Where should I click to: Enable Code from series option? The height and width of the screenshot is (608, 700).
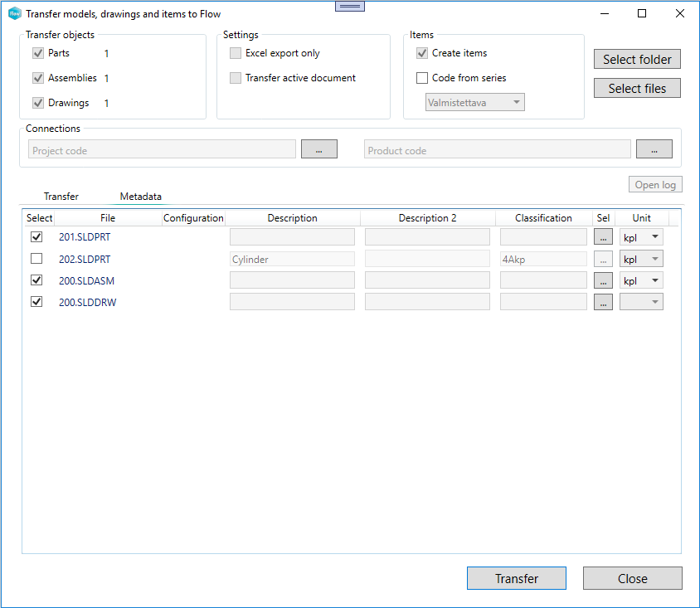[x=422, y=78]
